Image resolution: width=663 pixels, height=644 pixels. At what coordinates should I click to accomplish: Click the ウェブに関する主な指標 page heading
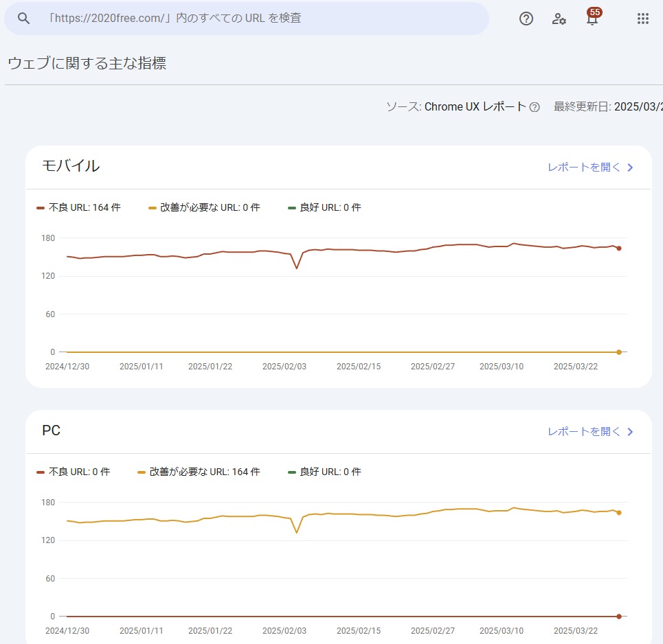click(87, 63)
